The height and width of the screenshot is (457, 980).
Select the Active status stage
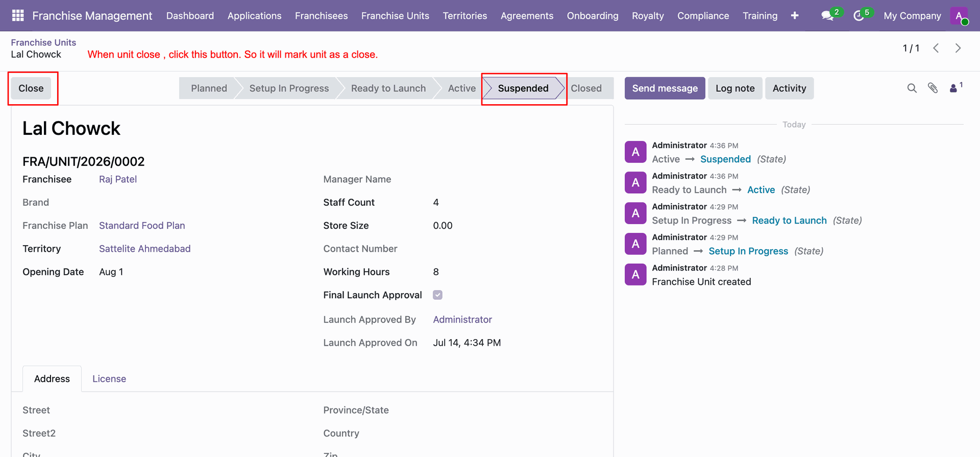pos(461,88)
